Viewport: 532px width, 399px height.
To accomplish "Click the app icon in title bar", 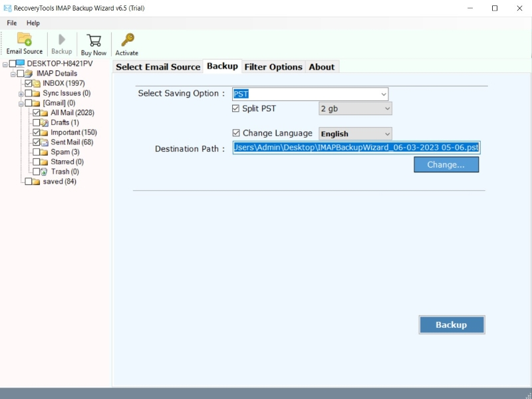I will (x=7, y=8).
